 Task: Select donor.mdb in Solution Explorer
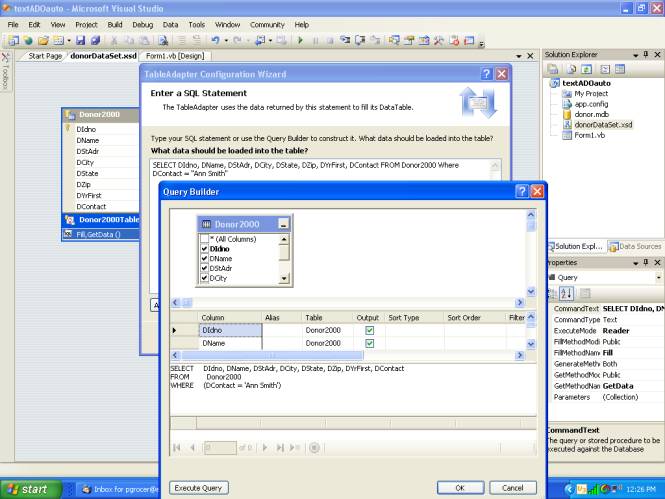click(x=591, y=114)
